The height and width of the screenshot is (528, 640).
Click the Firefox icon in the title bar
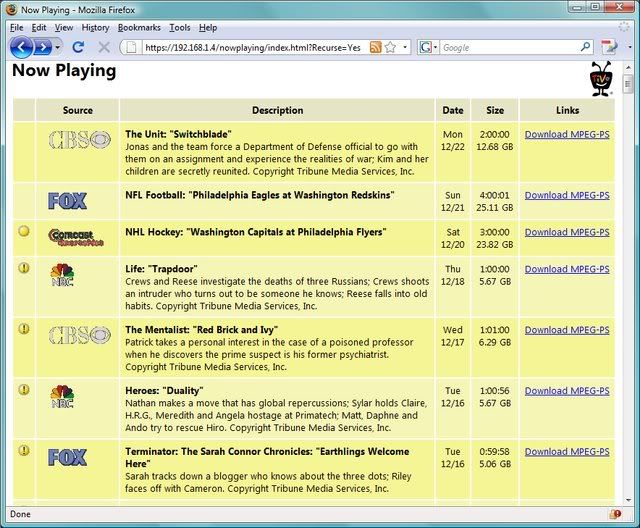pyautogui.click(x=12, y=9)
